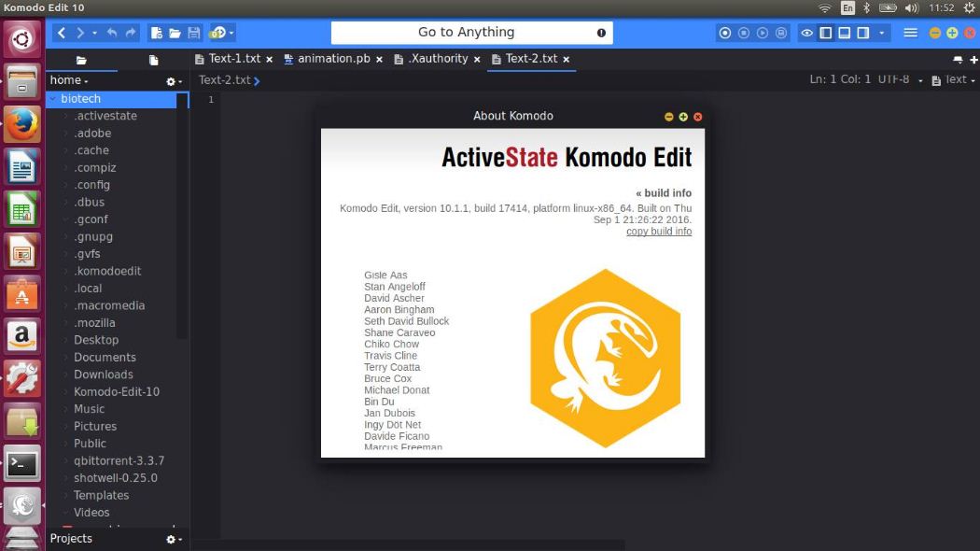Click the Undo arrow icon
980x551 pixels.
[x=112, y=33]
